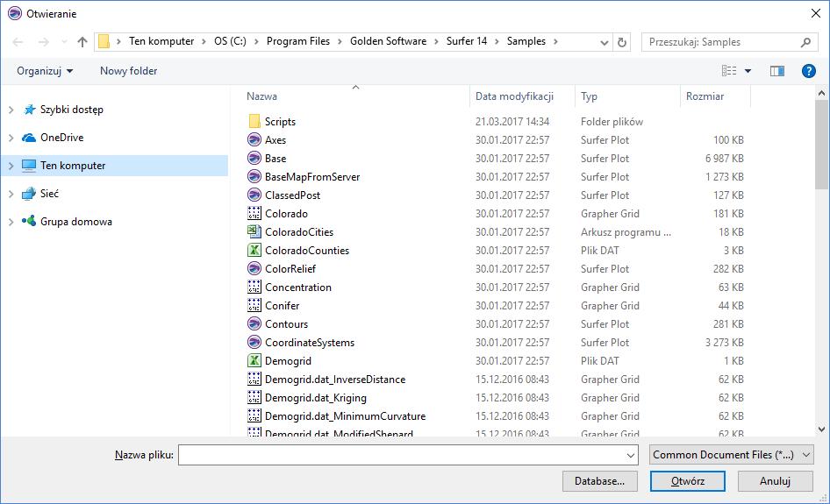
Task: Click the ColoradoCities spreadsheet icon
Action: pos(254,231)
